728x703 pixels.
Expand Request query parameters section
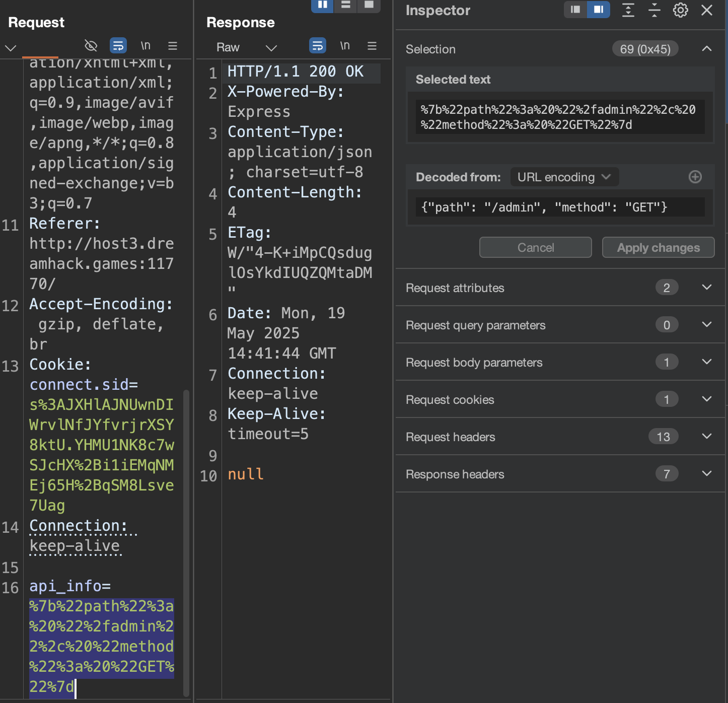click(560, 325)
